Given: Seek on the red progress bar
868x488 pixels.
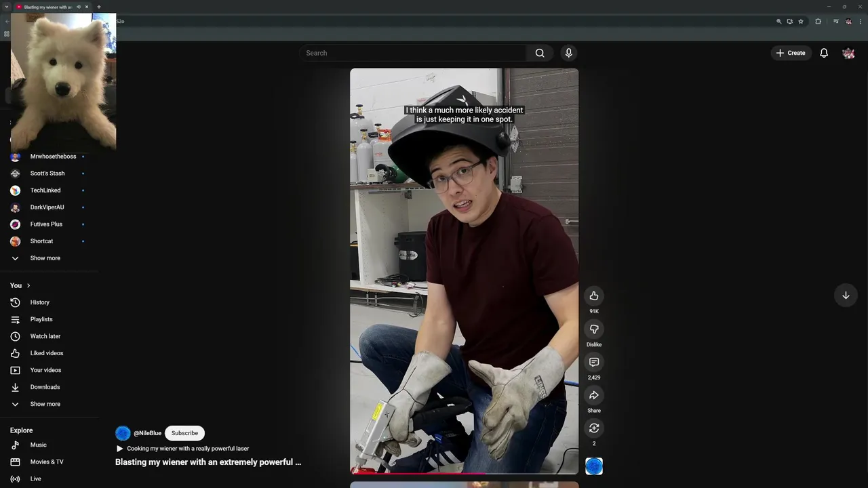Looking at the screenshot, I should 464,472.
